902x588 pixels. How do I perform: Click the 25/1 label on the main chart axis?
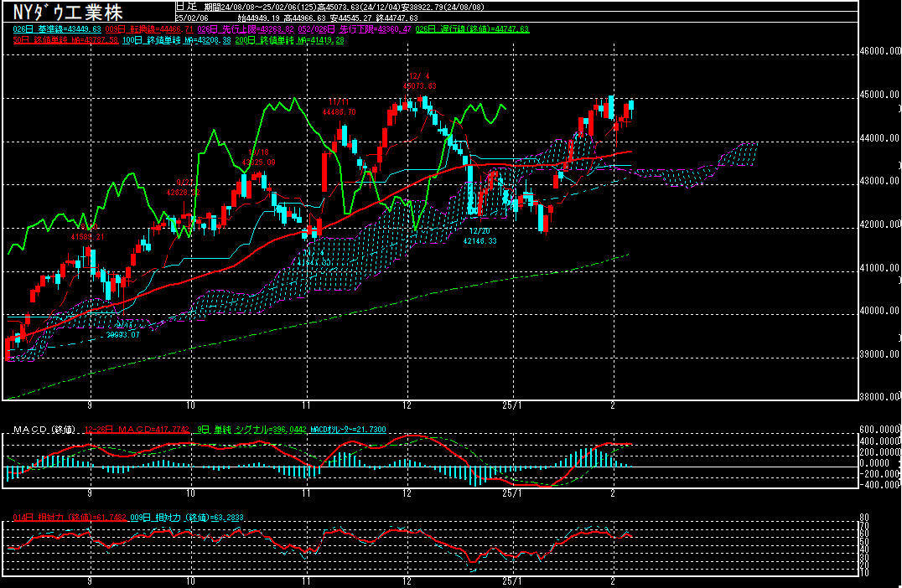pyautogui.click(x=512, y=405)
